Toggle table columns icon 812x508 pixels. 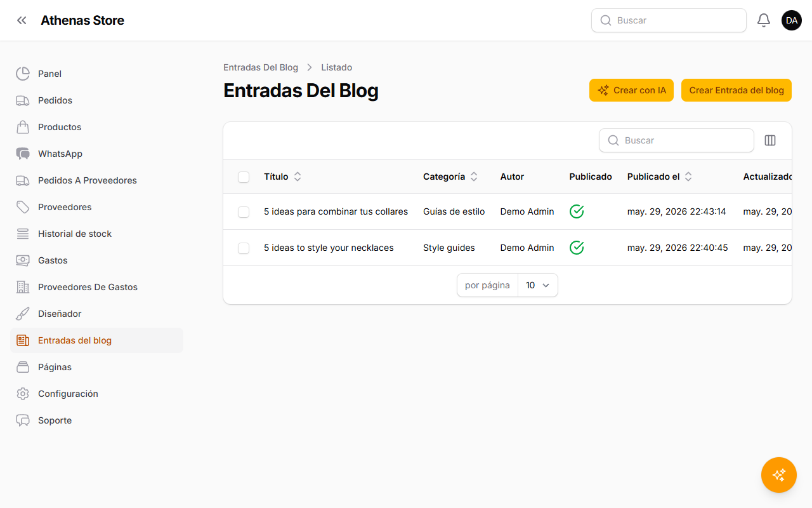770,140
